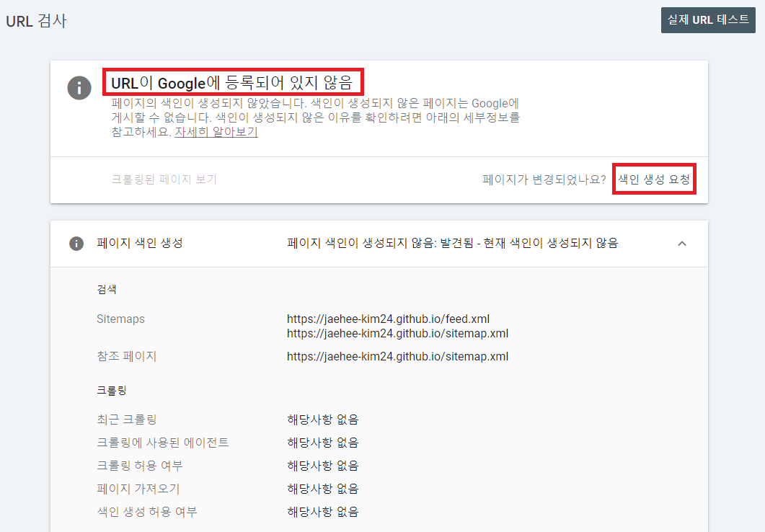Click 크롤링된 페이지 보기
This screenshot has height=532, width=765.
(x=164, y=179)
